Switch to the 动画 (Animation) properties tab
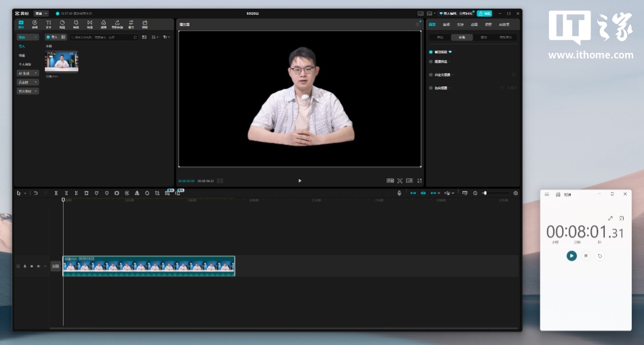 (x=474, y=24)
